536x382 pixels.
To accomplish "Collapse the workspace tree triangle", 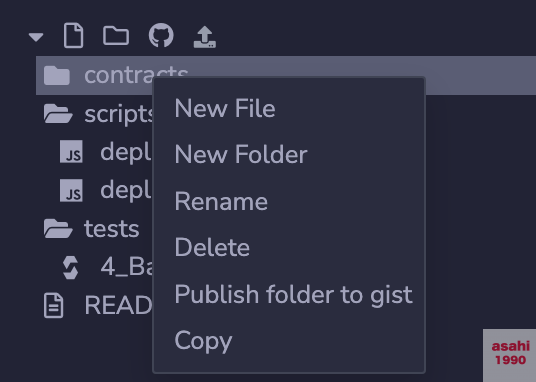I will 36,37.
